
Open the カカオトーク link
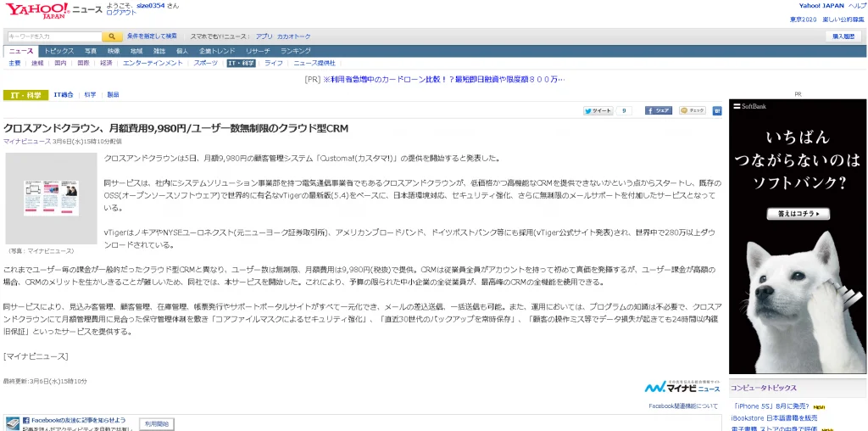pos(294,36)
